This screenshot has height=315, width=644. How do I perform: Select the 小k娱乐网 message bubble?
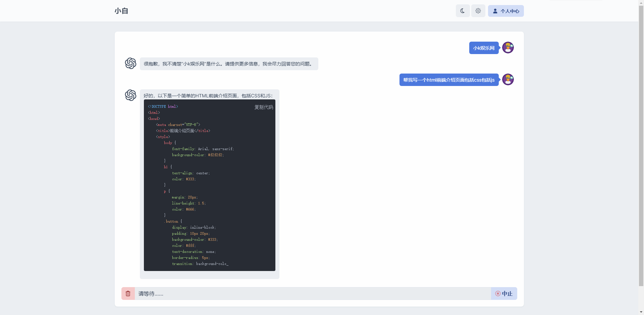(x=484, y=48)
